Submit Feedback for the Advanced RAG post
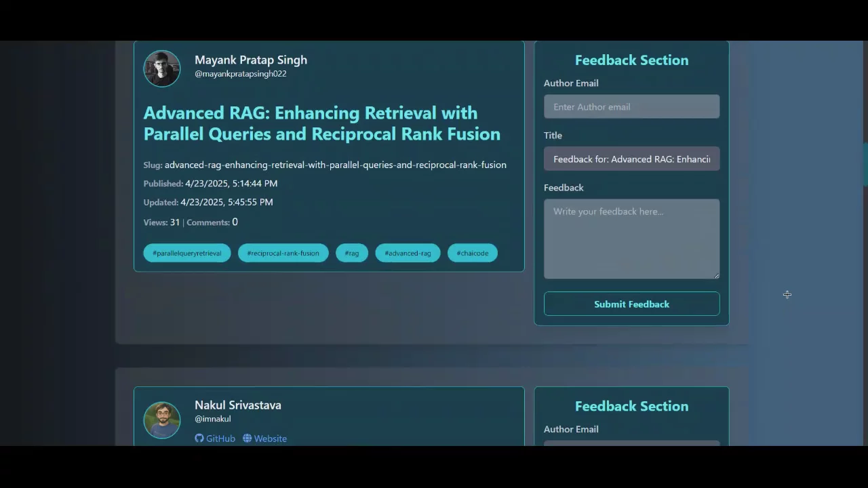 tap(631, 304)
